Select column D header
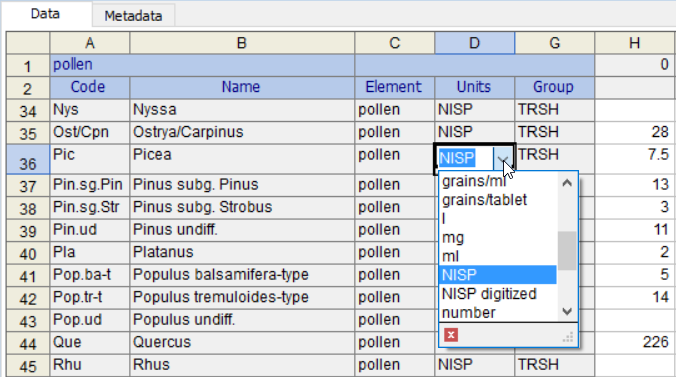This screenshot has width=676, height=377. [474, 43]
